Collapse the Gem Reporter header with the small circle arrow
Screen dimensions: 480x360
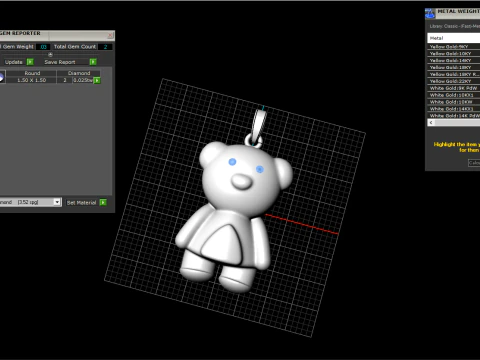click(50, 54)
